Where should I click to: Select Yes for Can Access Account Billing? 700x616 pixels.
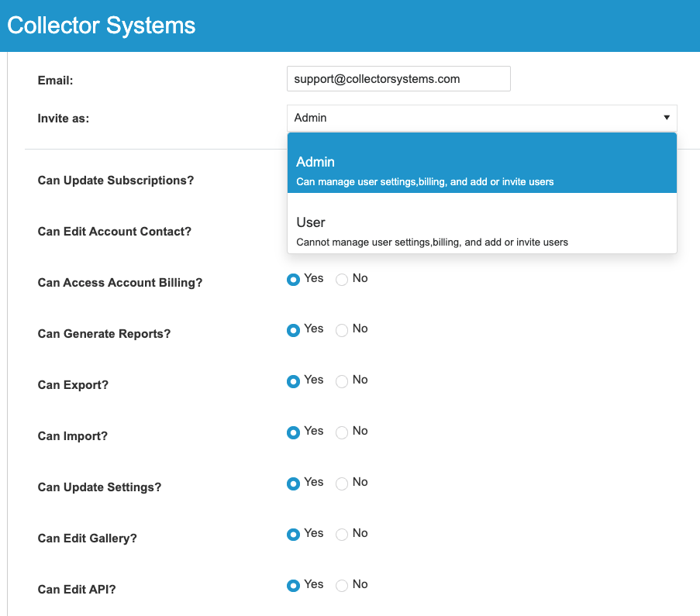tap(293, 280)
